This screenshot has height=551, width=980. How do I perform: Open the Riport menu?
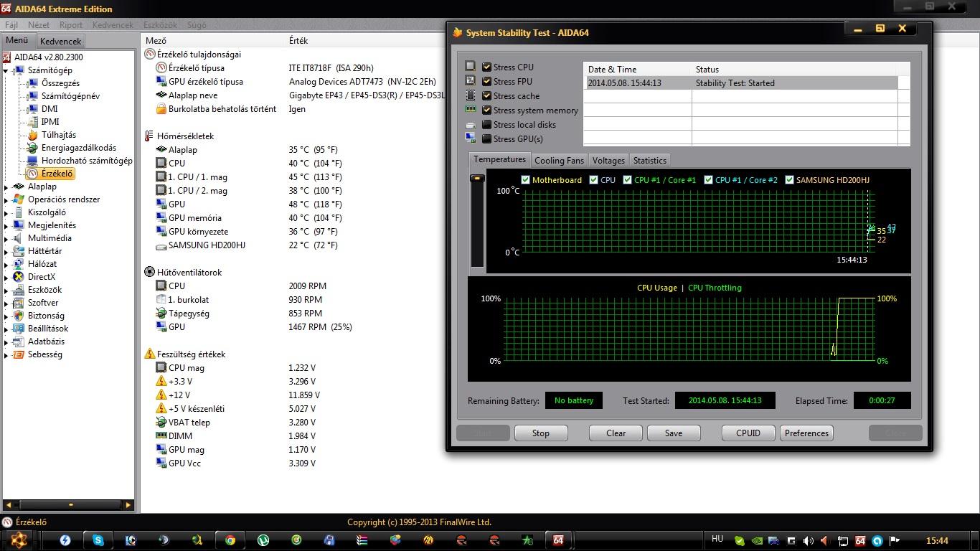[x=70, y=24]
